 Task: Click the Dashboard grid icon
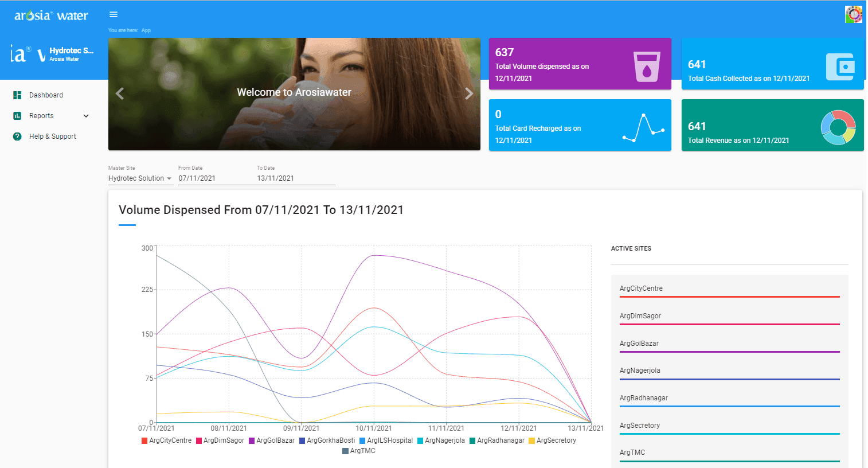click(x=17, y=95)
